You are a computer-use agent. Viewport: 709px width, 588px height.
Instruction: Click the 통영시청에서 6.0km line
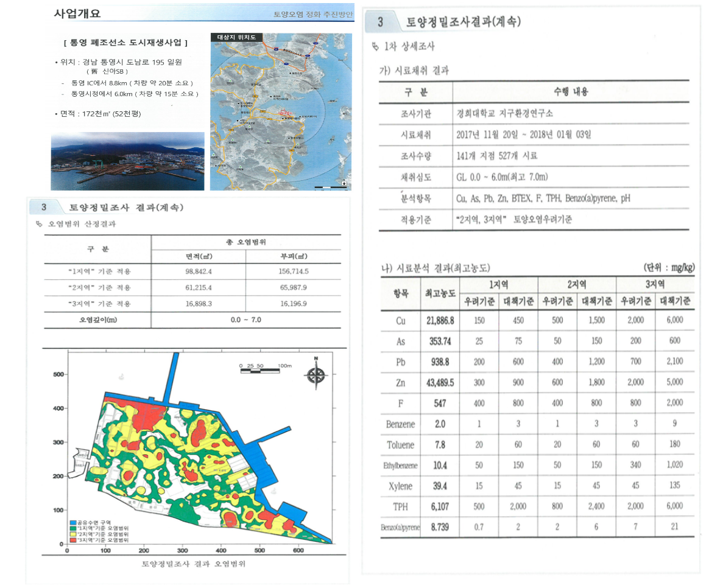[131, 94]
